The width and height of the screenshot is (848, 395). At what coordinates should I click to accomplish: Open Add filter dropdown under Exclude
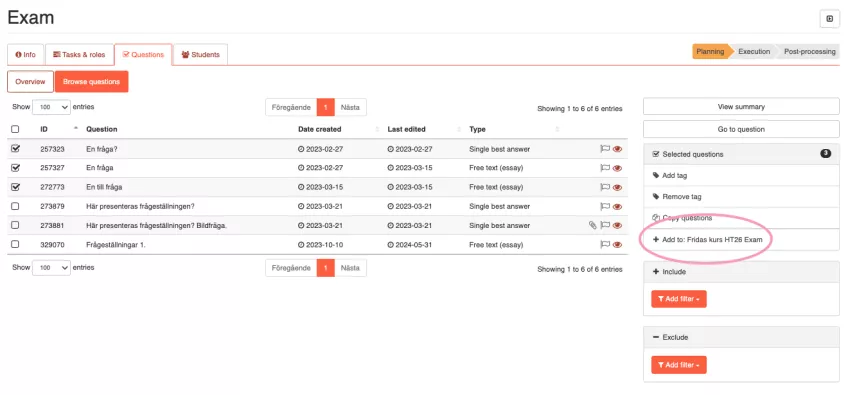click(x=679, y=365)
